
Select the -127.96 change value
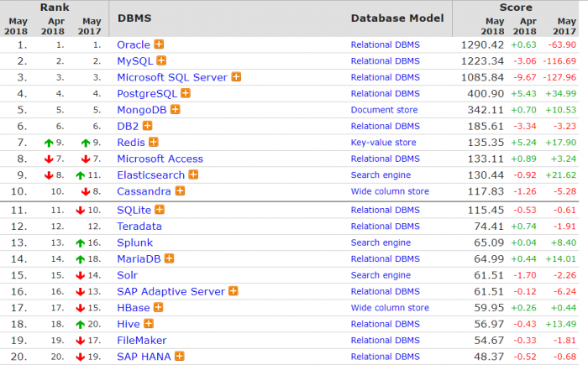tap(559, 77)
